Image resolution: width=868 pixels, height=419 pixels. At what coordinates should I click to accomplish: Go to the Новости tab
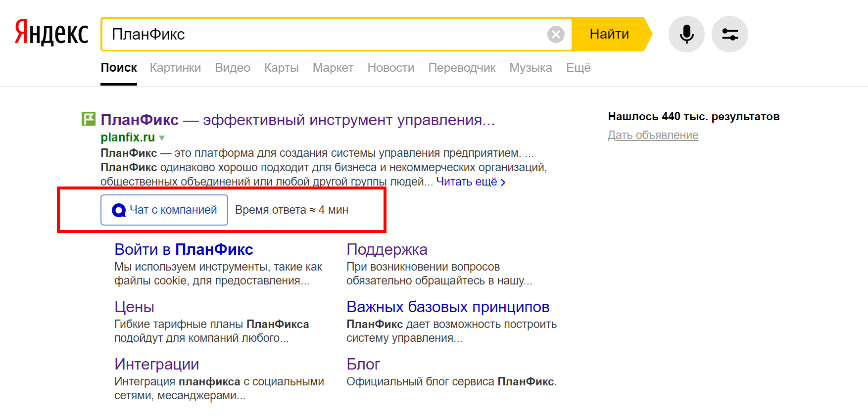(x=391, y=68)
